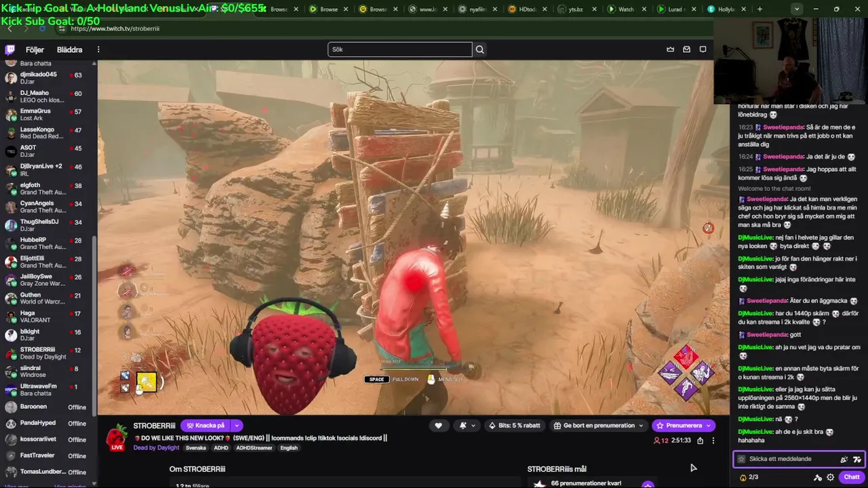Click the heart follow icon under the video
Image resolution: width=868 pixels, height=488 pixels.
pos(438,426)
